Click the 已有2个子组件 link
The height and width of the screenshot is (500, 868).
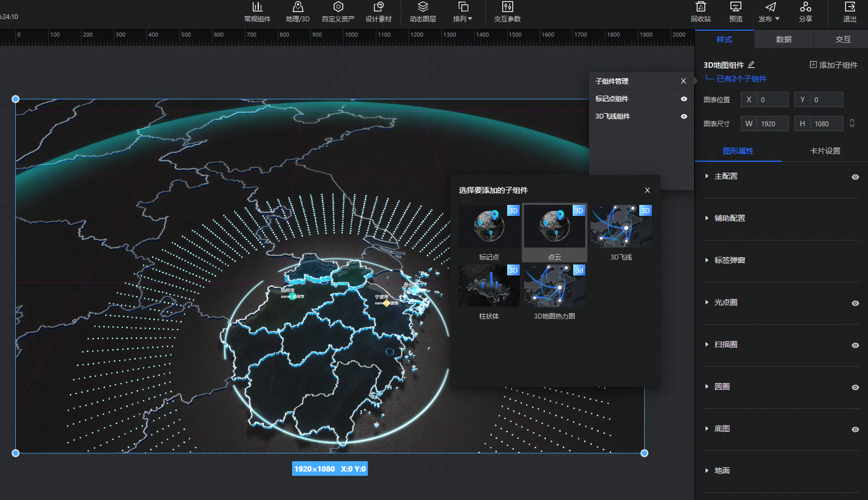(x=741, y=79)
